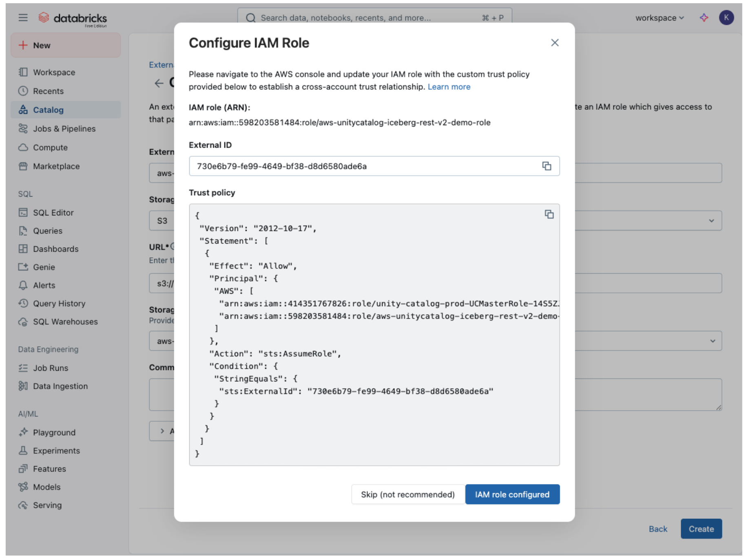Click the Learn more link
This screenshot has height=560, width=746.
click(449, 86)
